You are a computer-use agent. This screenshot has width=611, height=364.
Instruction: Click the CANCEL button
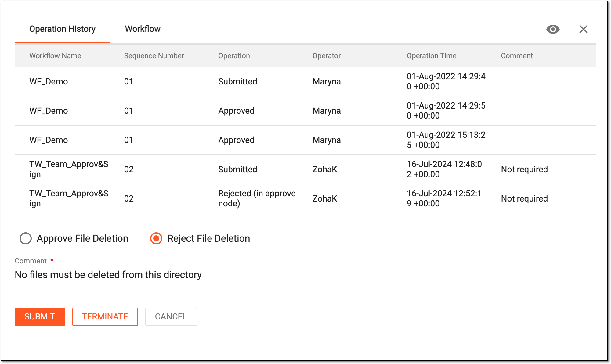pos(171,316)
